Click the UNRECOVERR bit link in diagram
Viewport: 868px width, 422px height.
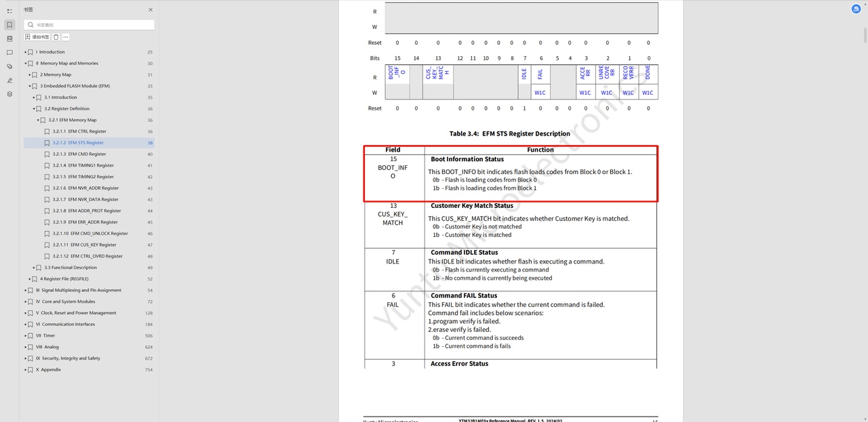607,73
